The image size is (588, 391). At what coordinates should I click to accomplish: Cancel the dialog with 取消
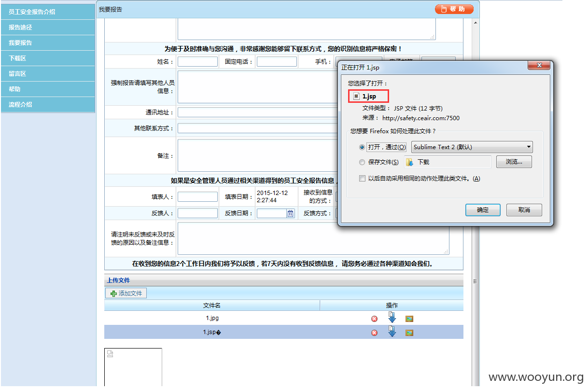(x=524, y=210)
